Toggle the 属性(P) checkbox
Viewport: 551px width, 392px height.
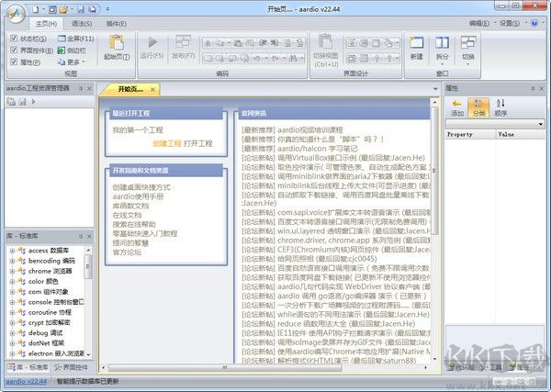(14, 62)
